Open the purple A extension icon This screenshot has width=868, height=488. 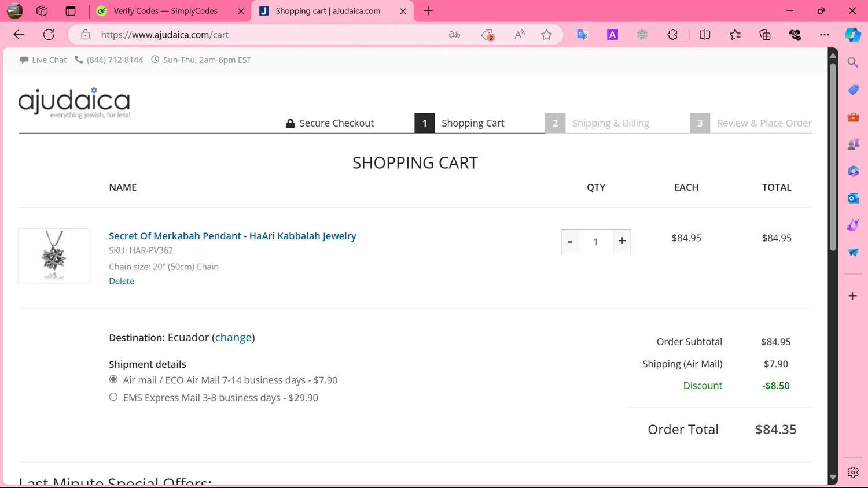[x=612, y=35]
